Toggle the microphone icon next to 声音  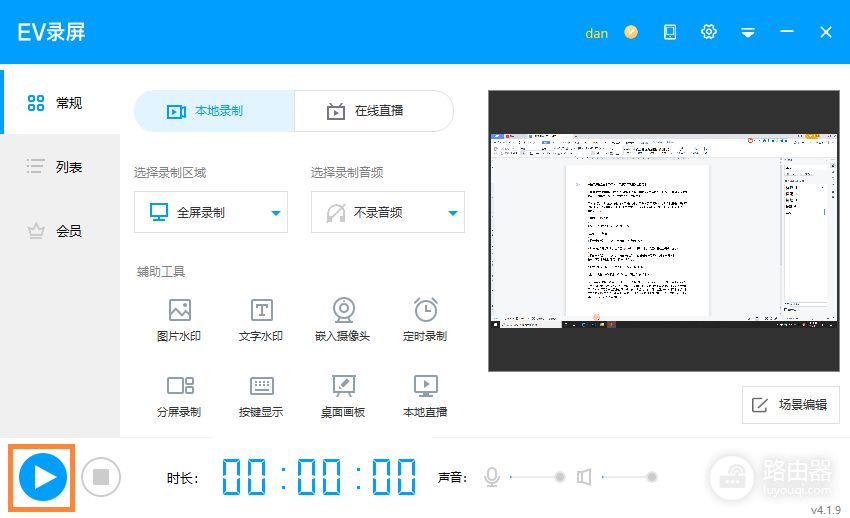coord(492,477)
